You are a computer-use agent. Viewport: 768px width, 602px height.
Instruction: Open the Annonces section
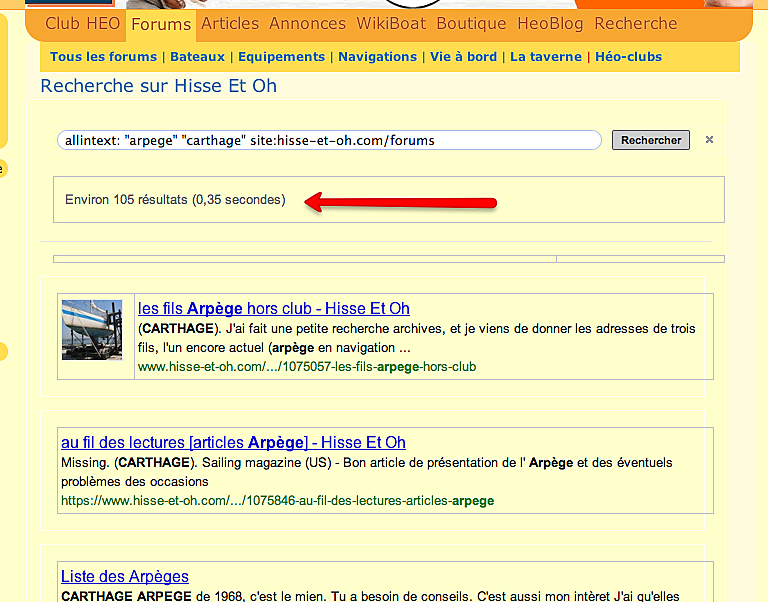pyautogui.click(x=307, y=24)
